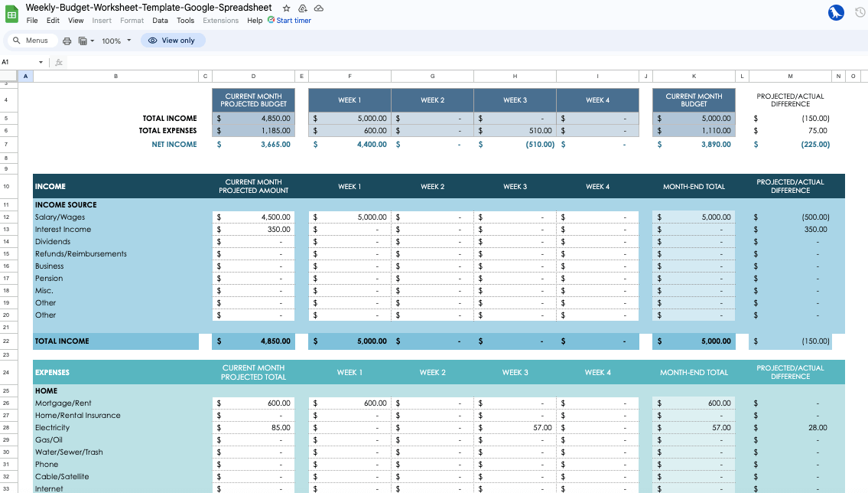Open the Data menu
868x493 pixels.
(x=160, y=21)
